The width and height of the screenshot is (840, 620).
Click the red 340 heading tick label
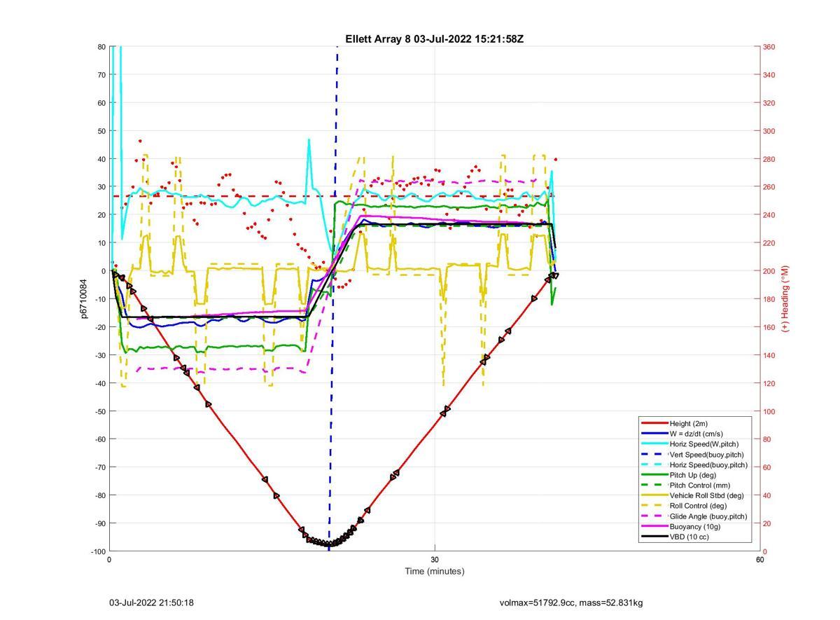point(769,75)
